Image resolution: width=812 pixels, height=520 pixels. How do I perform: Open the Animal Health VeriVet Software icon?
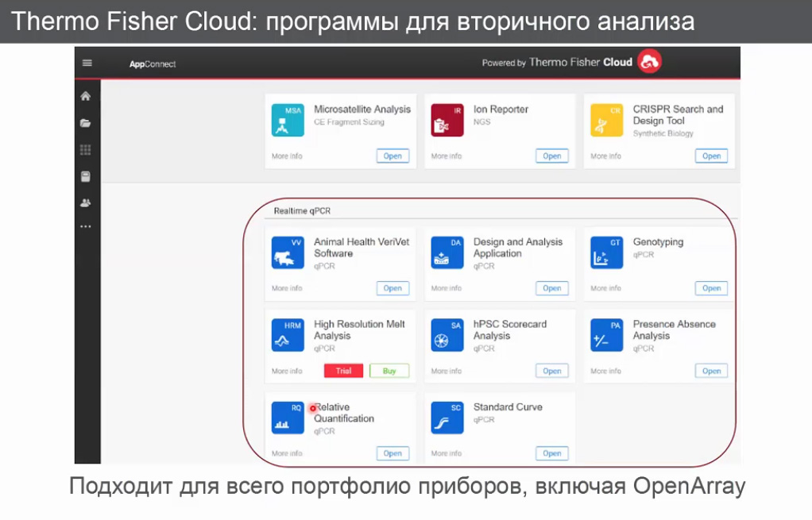pos(287,252)
